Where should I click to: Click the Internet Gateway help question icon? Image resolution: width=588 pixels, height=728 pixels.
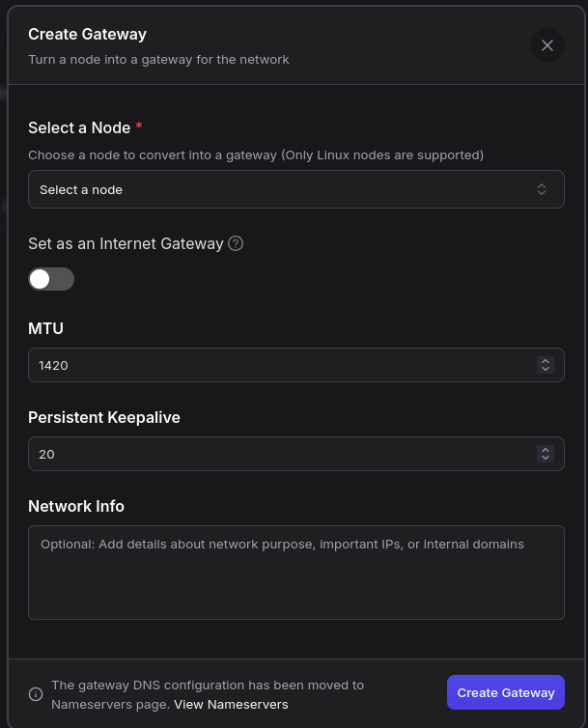[236, 243]
